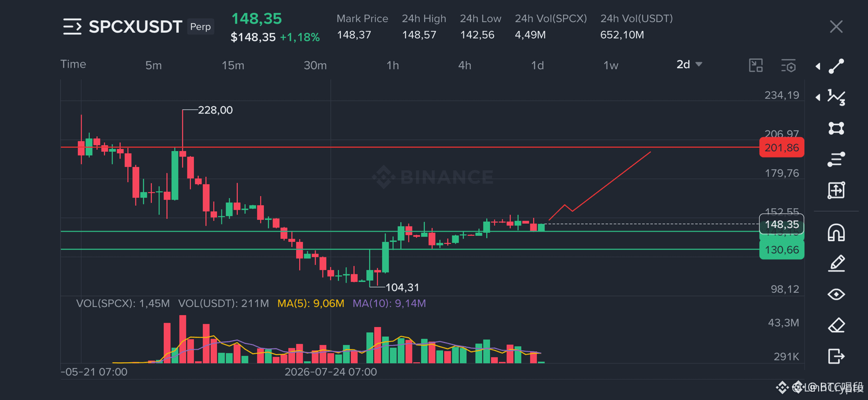Expand the line tool variants arrow
868x400 pixels.
(818, 66)
